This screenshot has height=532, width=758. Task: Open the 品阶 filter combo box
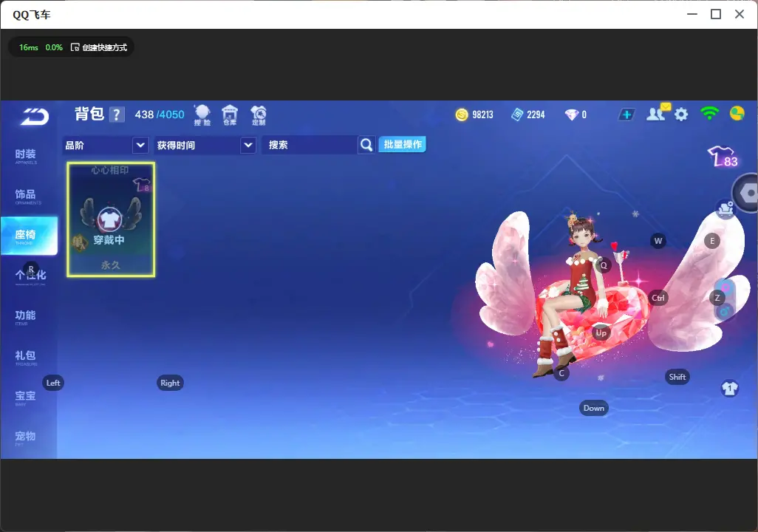coord(106,145)
